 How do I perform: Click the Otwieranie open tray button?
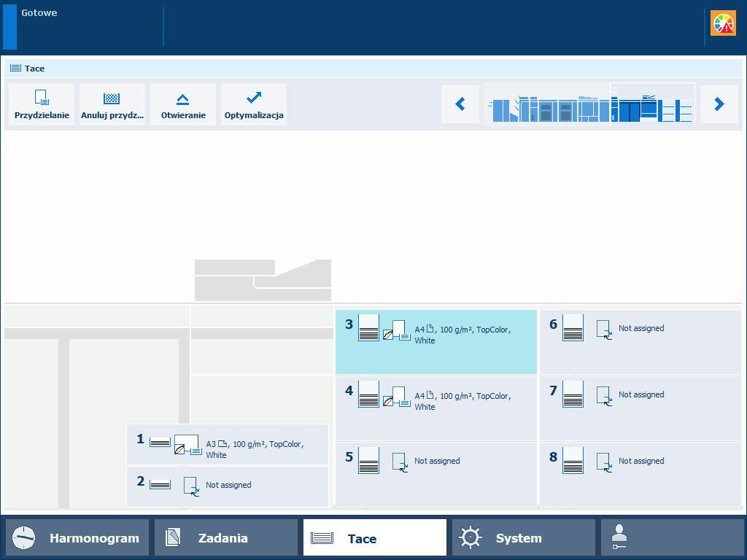[183, 104]
